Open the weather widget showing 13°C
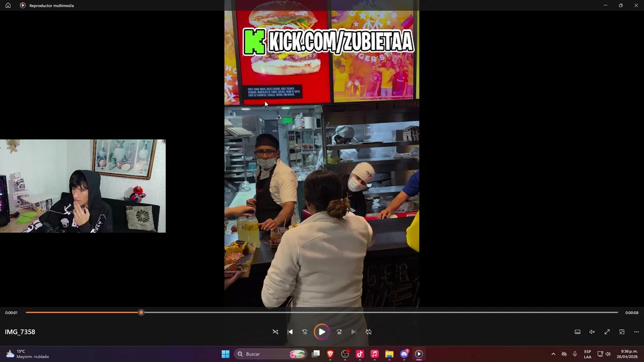644x362 pixels. (28, 354)
